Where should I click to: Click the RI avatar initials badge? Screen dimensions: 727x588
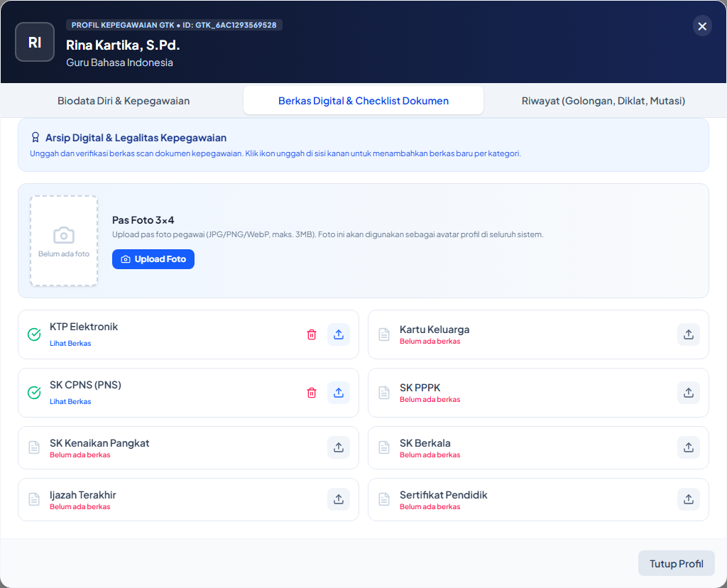(35, 42)
